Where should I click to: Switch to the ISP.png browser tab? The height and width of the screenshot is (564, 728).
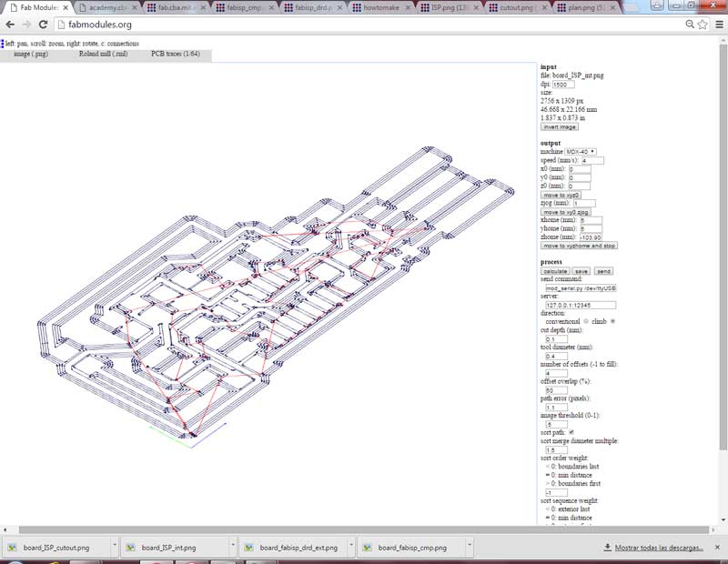449,8
